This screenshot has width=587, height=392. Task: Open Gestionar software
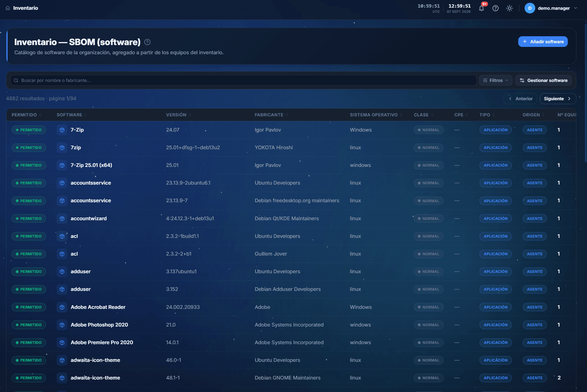coord(543,80)
